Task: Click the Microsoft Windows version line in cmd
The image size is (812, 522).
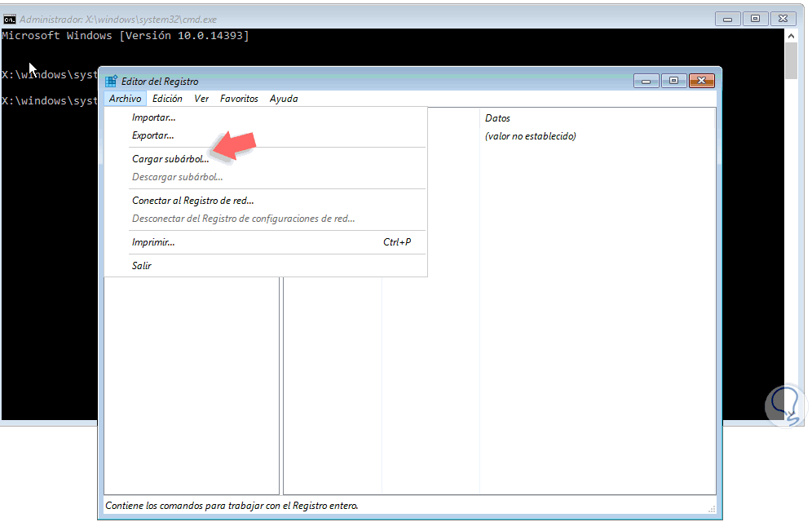Action: click(126, 36)
